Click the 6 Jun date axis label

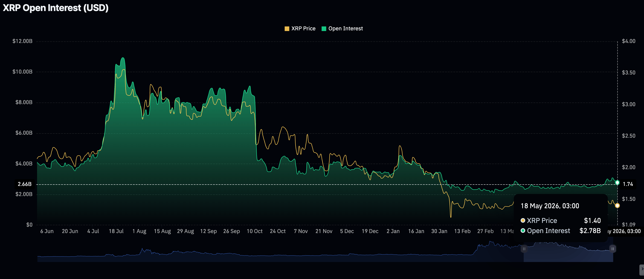coord(47,231)
